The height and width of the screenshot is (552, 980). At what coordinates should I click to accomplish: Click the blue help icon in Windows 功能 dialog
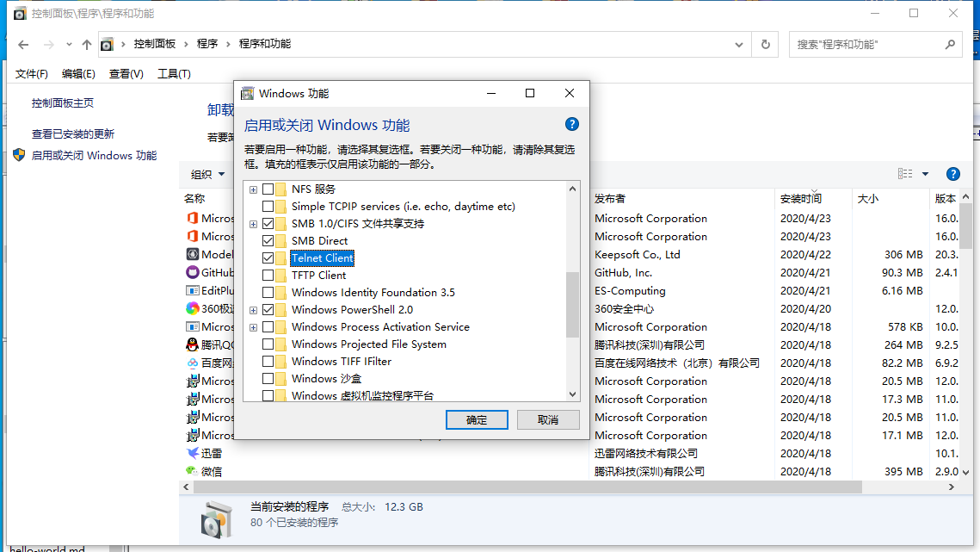click(x=571, y=124)
